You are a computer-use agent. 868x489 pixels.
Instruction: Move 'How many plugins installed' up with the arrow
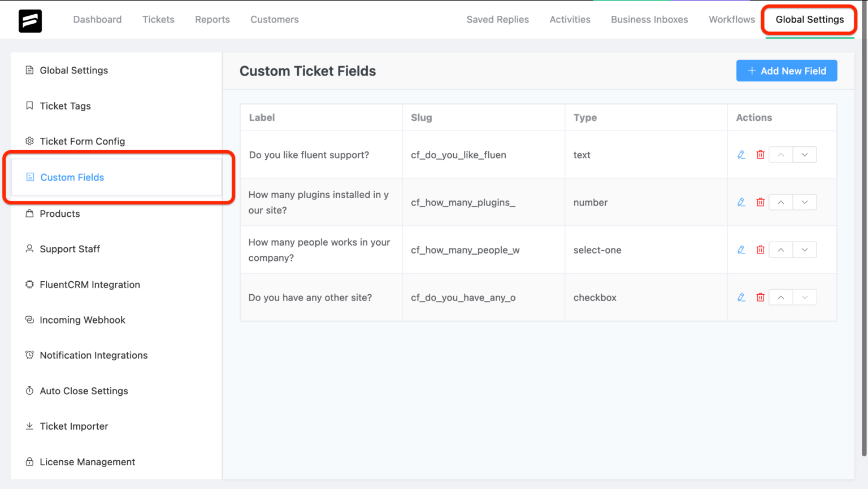tap(780, 202)
